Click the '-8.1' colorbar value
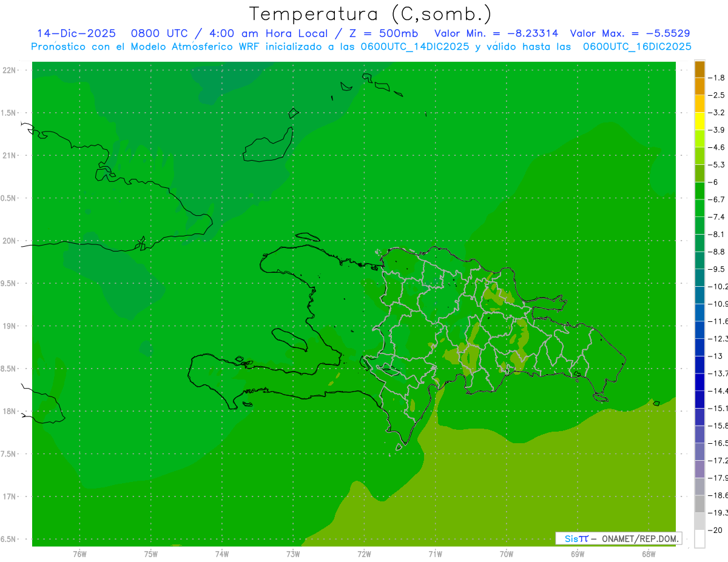This screenshot has height=562, width=728. click(x=716, y=234)
